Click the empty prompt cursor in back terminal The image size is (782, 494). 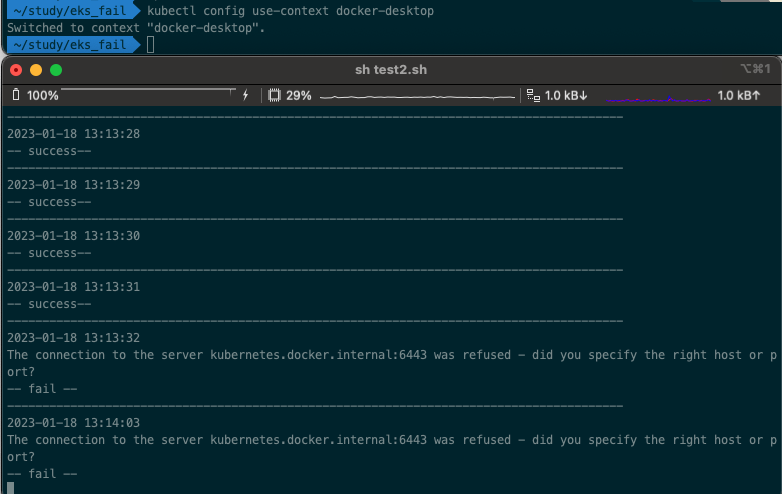coord(151,45)
